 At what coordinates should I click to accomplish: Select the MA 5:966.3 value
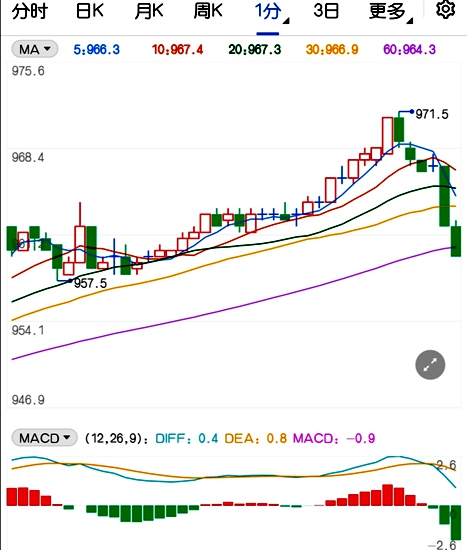point(96,49)
